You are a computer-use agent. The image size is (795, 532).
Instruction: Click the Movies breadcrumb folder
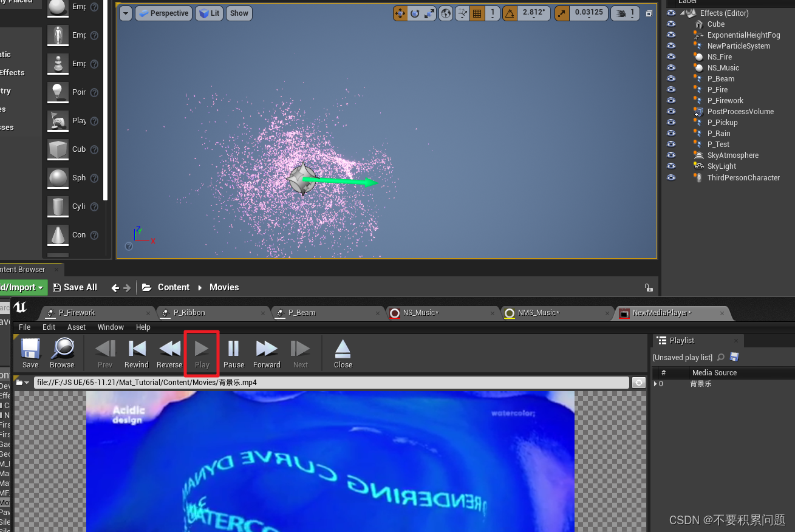tap(224, 287)
